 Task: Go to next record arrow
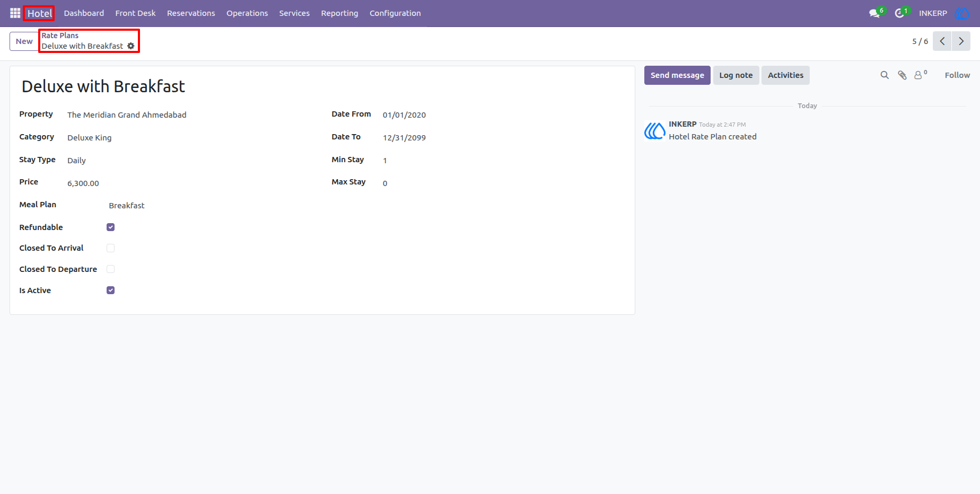(961, 41)
